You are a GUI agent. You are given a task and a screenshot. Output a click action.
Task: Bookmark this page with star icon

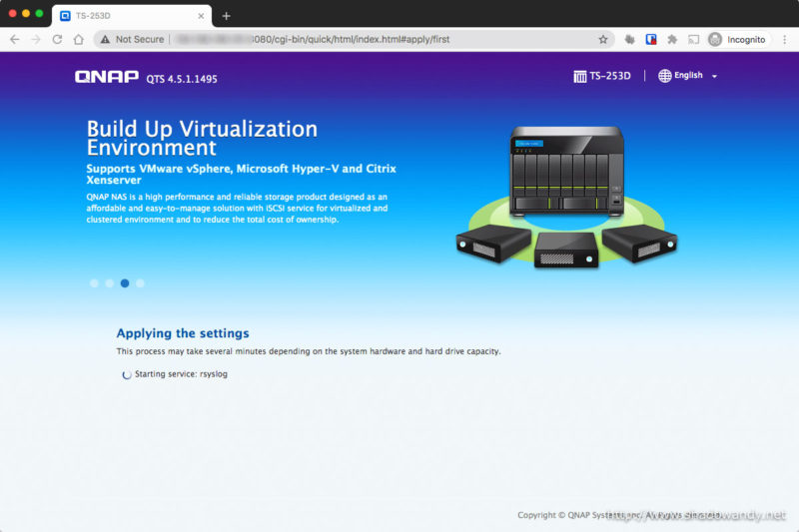click(x=603, y=39)
